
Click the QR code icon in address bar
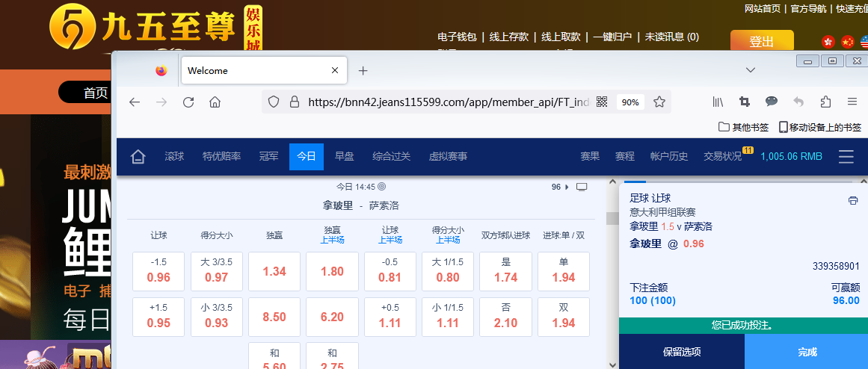(601, 102)
